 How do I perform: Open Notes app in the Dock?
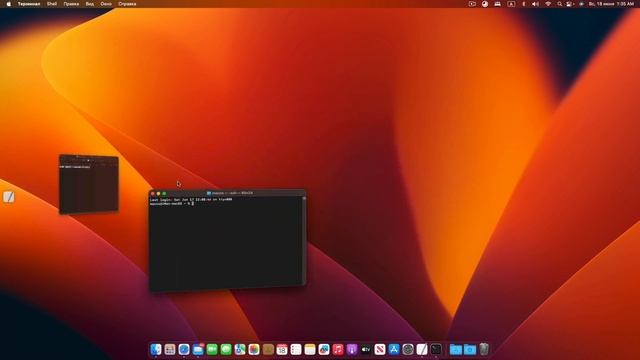310,349
